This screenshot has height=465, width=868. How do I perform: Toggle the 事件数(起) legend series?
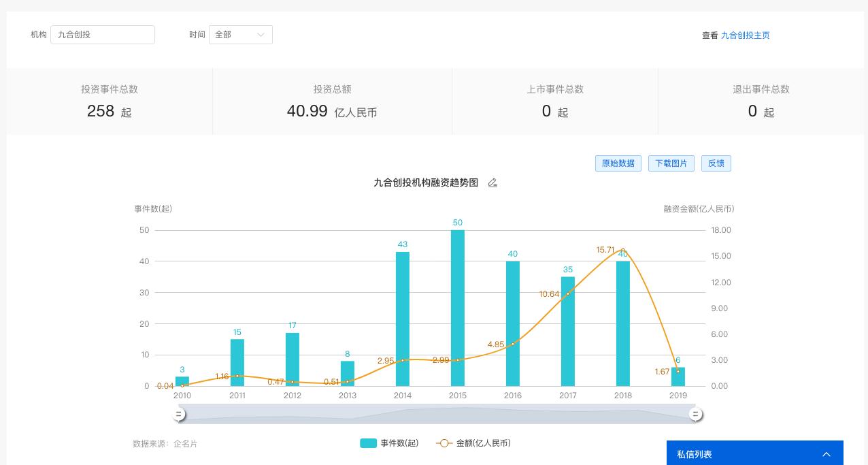tap(389, 443)
